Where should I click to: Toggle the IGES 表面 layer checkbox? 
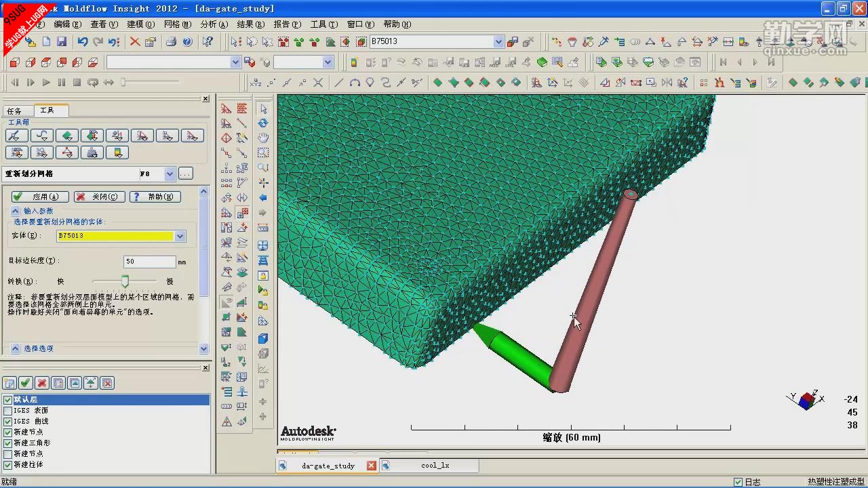click(x=8, y=411)
